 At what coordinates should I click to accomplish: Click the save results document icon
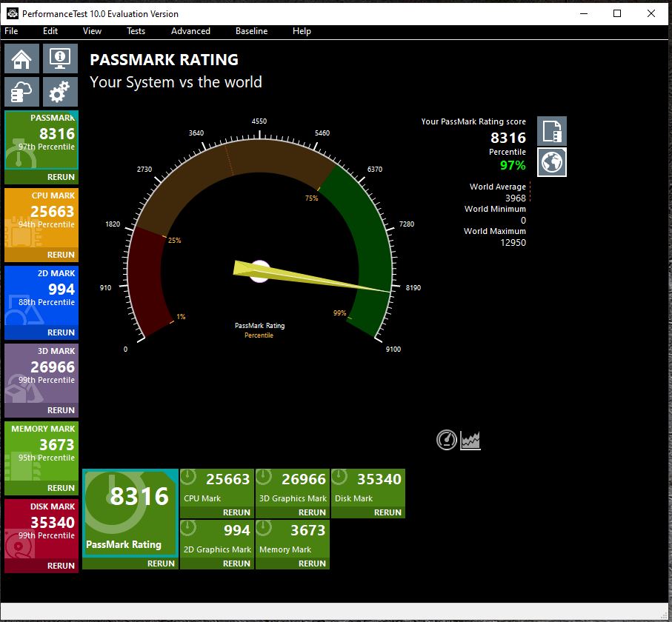tap(551, 131)
